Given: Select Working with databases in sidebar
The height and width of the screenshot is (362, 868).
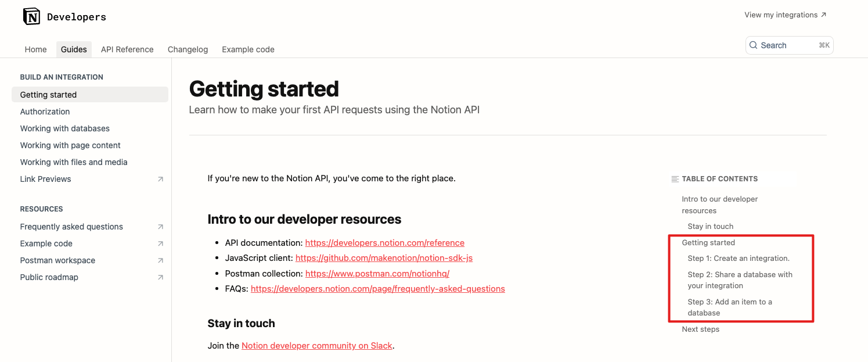Looking at the screenshot, I should coord(64,128).
